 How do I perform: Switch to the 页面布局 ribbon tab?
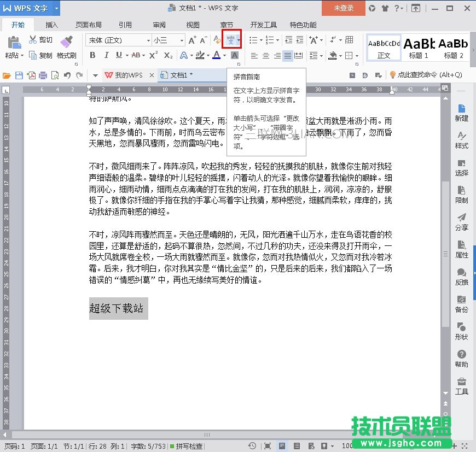pyautogui.click(x=88, y=25)
